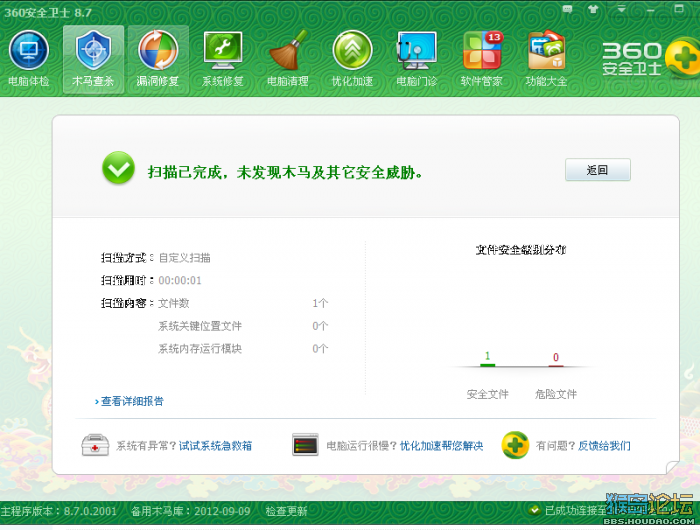The width and height of the screenshot is (700, 530).
Task: Click the first aid kit icon
Action: [x=95, y=445]
